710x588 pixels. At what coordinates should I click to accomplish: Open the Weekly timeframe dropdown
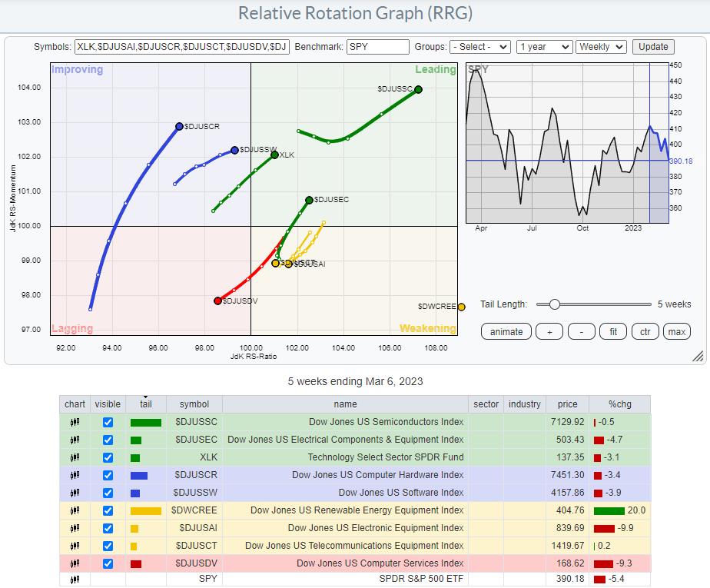coord(601,47)
